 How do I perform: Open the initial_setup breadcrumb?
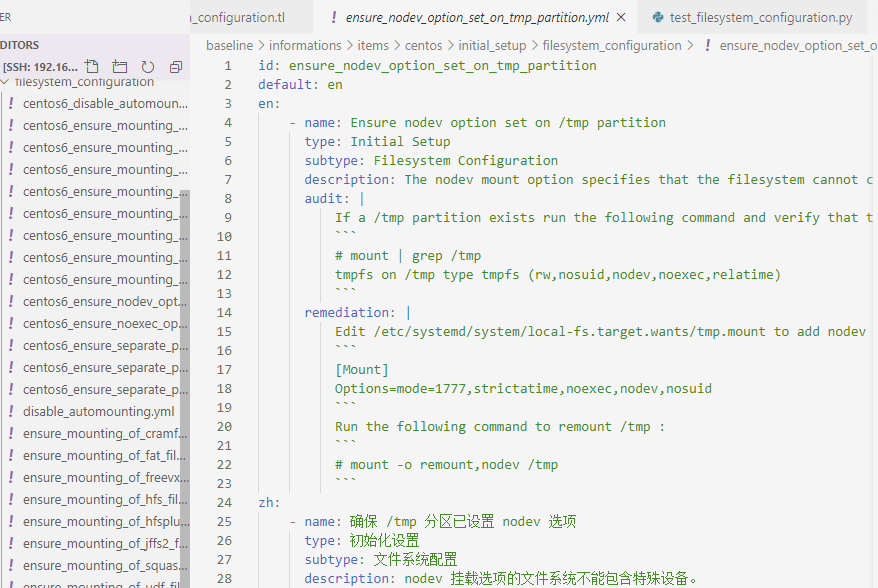pos(492,45)
